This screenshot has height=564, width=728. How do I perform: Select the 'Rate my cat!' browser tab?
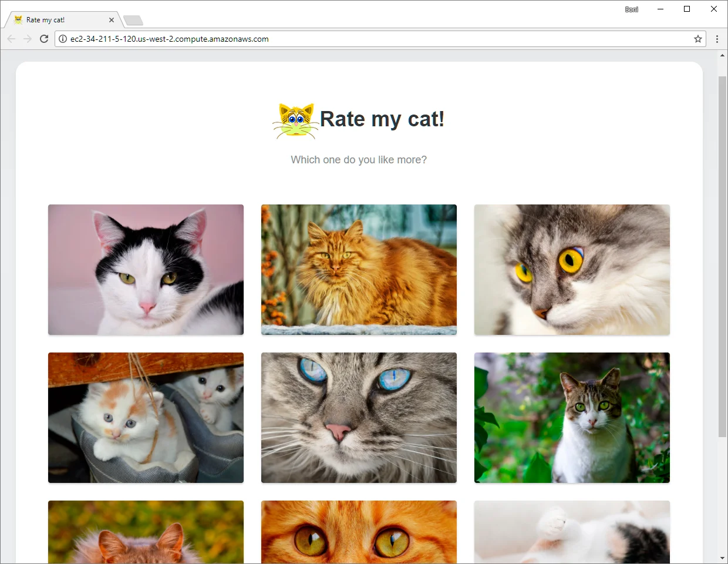[63, 20]
